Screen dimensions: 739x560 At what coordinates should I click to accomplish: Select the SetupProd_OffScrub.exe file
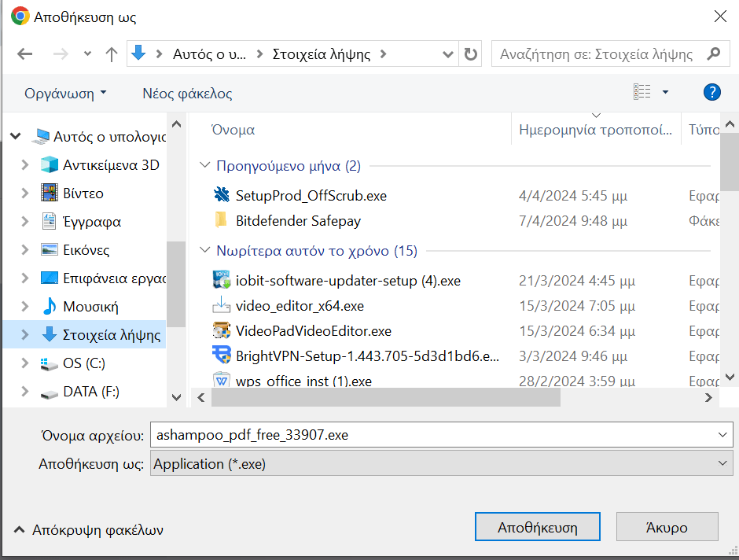tap(311, 196)
